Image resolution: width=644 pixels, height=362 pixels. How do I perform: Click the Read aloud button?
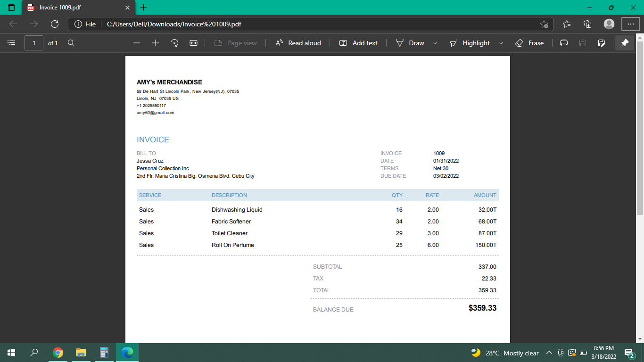298,43
